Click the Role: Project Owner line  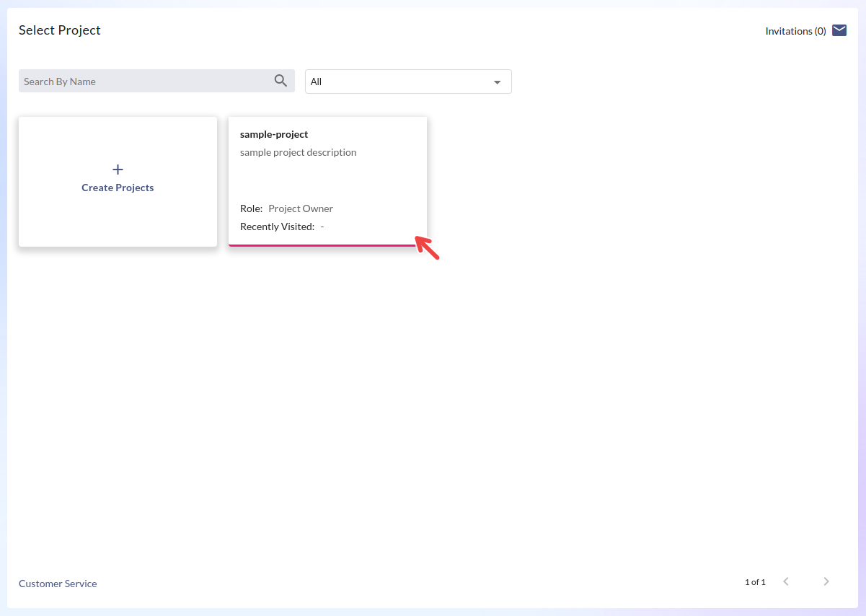[286, 208]
